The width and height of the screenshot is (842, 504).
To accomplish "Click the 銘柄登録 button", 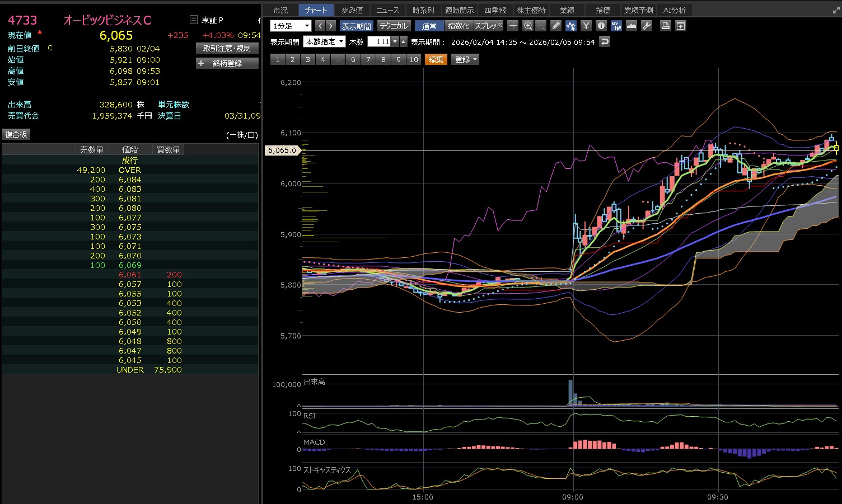I will point(227,64).
